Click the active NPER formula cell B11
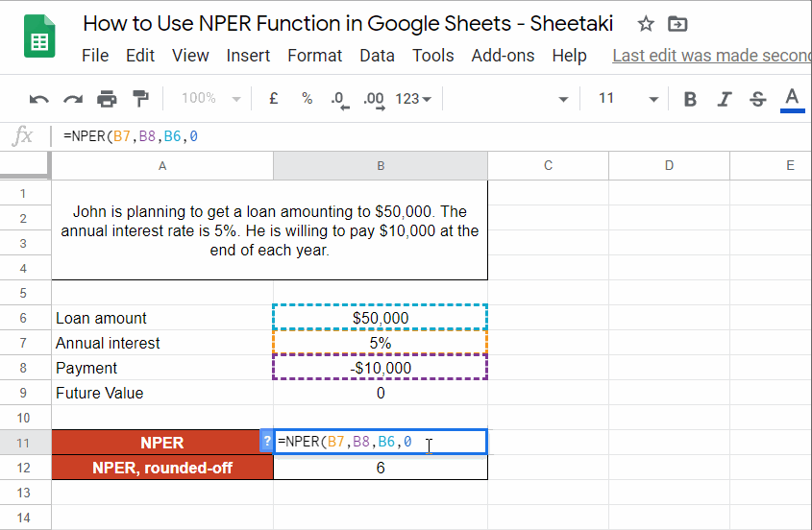Image resolution: width=812 pixels, height=530 pixels. coord(381,442)
